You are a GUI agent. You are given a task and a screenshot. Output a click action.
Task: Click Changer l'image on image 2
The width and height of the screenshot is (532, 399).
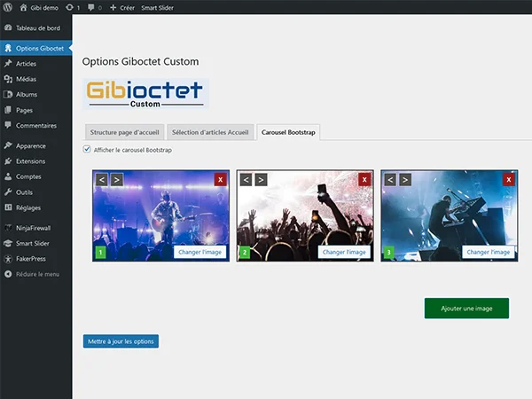pos(344,252)
